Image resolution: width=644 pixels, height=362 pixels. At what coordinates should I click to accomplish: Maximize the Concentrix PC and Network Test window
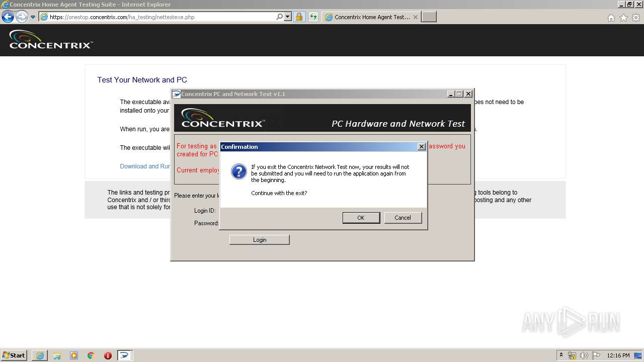459,94
